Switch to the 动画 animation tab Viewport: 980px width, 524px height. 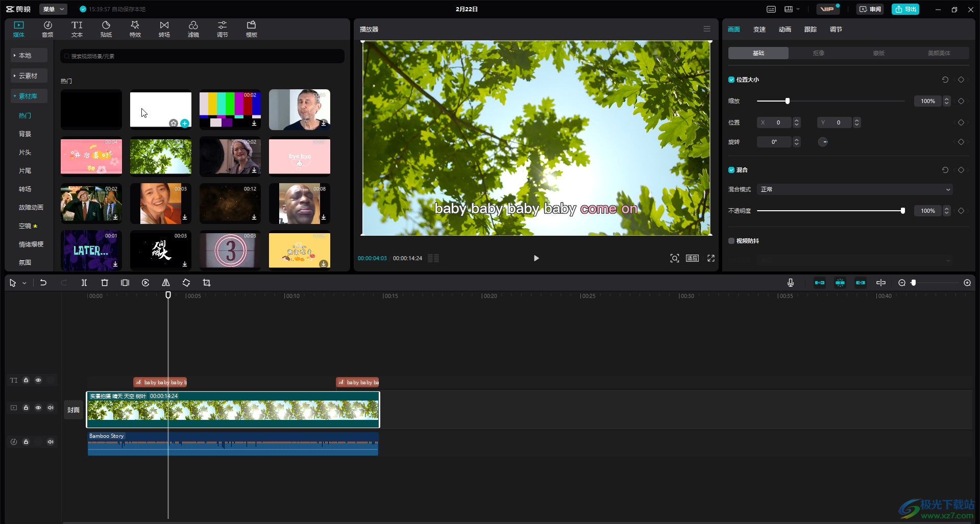785,29
